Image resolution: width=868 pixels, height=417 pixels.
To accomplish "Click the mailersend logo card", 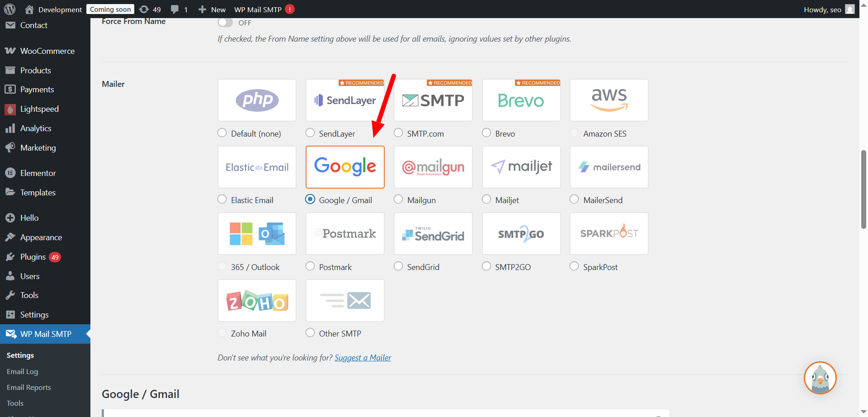I will tap(609, 167).
